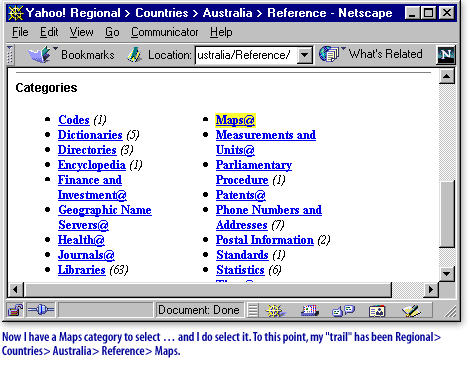This screenshot has width=470, height=390.
Task: Click the What's Related text button
Action: 385,54
